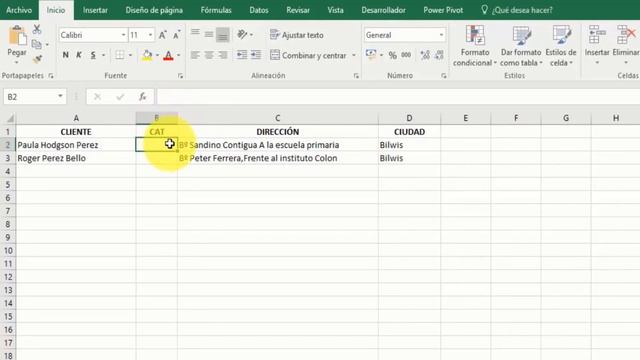Image resolution: width=640 pixels, height=360 pixels.
Task: Open the Archivo tab
Action: (19, 10)
